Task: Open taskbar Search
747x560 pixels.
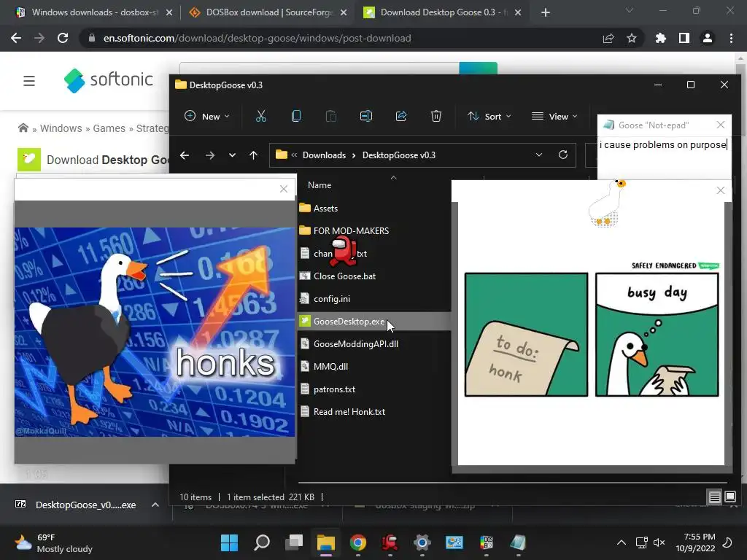Action: [x=262, y=542]
